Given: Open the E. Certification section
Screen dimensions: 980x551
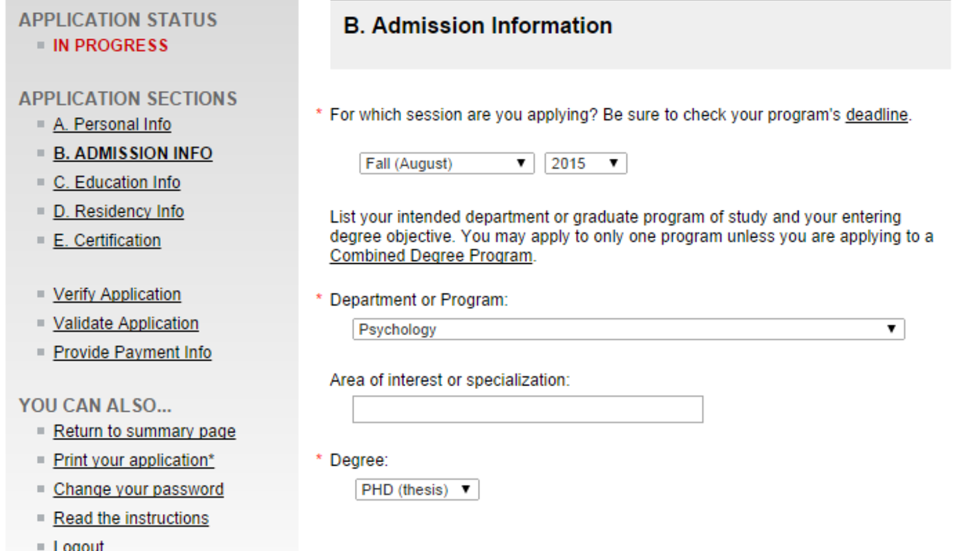Looking at the screenshot, I should (107, 240).
